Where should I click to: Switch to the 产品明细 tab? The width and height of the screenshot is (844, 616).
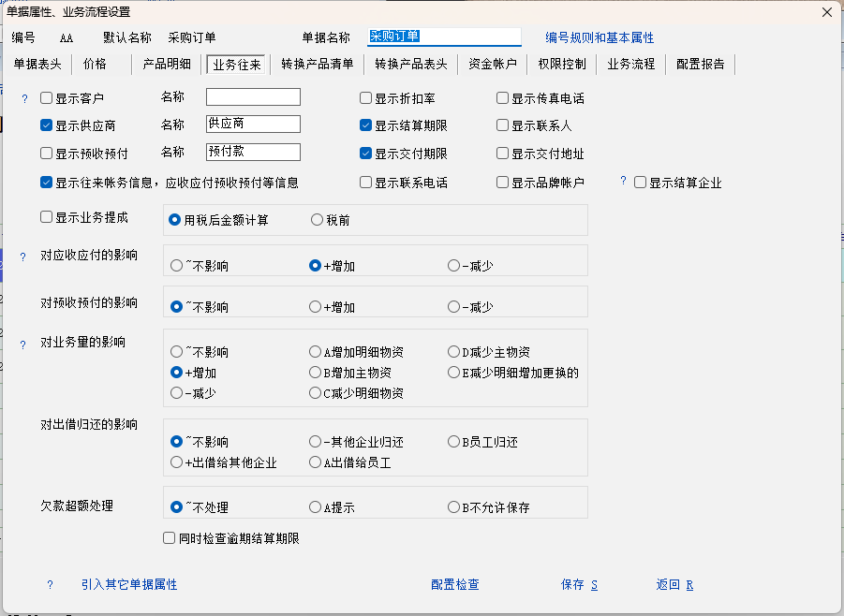[167, 65]
